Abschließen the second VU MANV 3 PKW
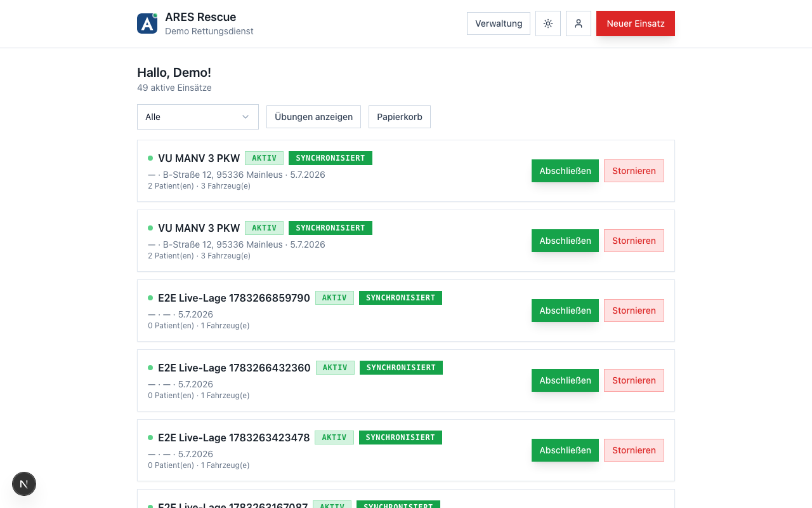The width and height of the screenshot is (812, 508). pos(565,241)
